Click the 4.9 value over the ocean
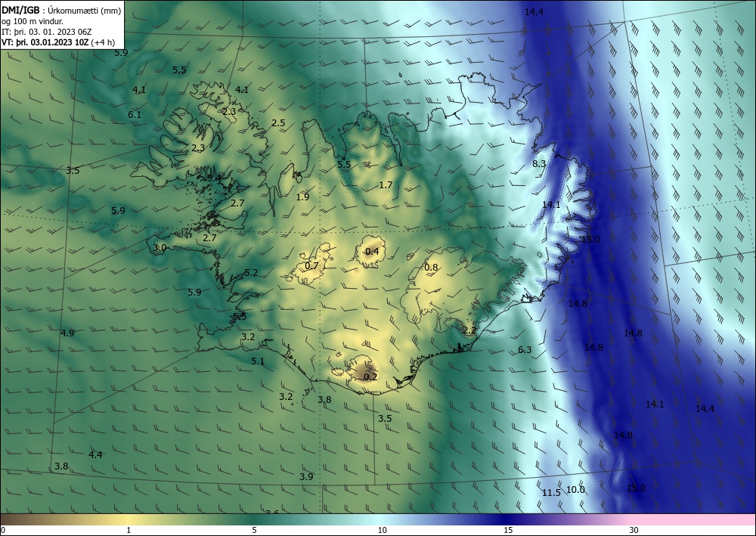 click(67, 333)
